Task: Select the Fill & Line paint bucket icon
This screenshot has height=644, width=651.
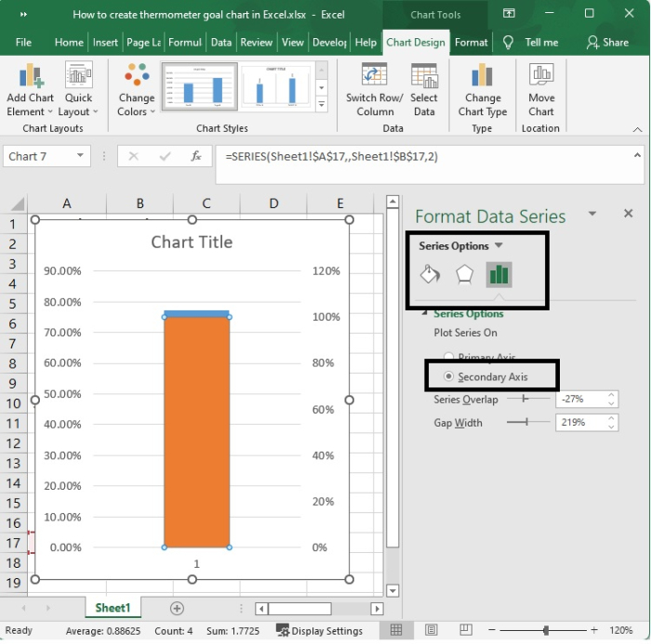Action: 430,274
